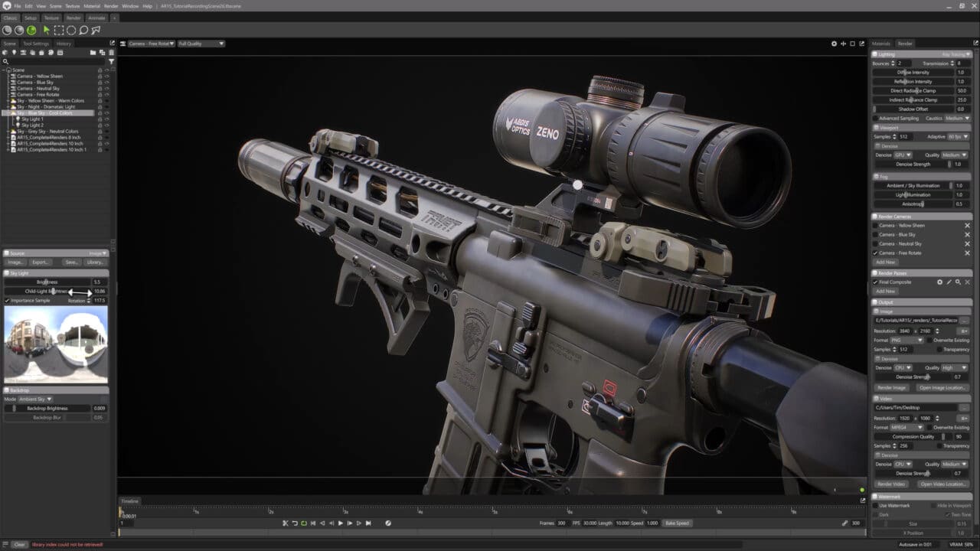The height and width of the screenshot is (551, 980).
Task: Open the Texture menu
Action: (x=72, y=6)
